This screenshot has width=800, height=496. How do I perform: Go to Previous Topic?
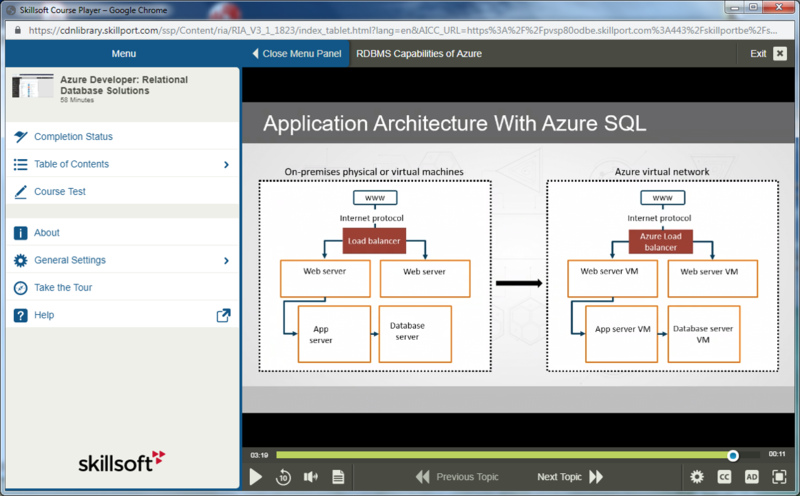(x=457, y=477)
